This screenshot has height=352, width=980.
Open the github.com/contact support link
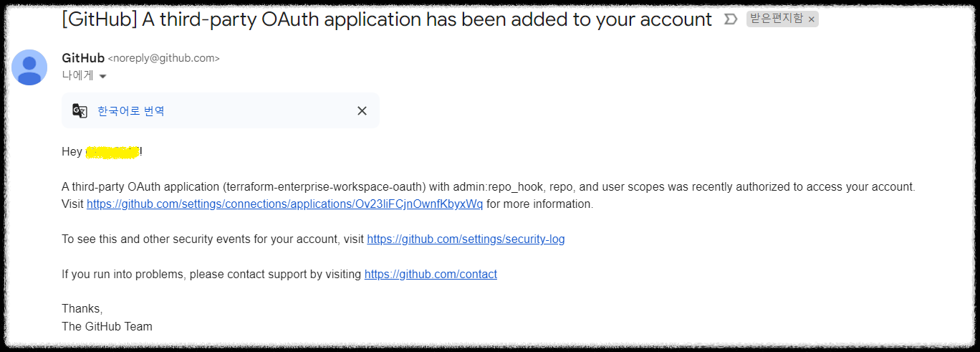(x=431, y=275)
